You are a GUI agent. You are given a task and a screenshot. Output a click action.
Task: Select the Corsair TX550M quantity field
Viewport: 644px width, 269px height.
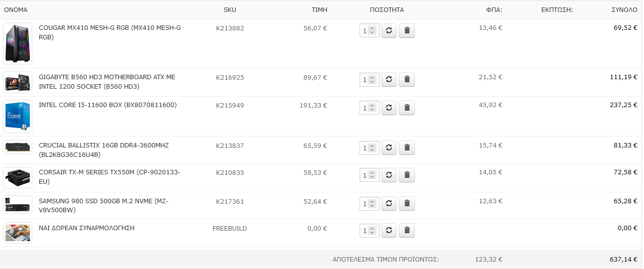(x=370, y=175)
